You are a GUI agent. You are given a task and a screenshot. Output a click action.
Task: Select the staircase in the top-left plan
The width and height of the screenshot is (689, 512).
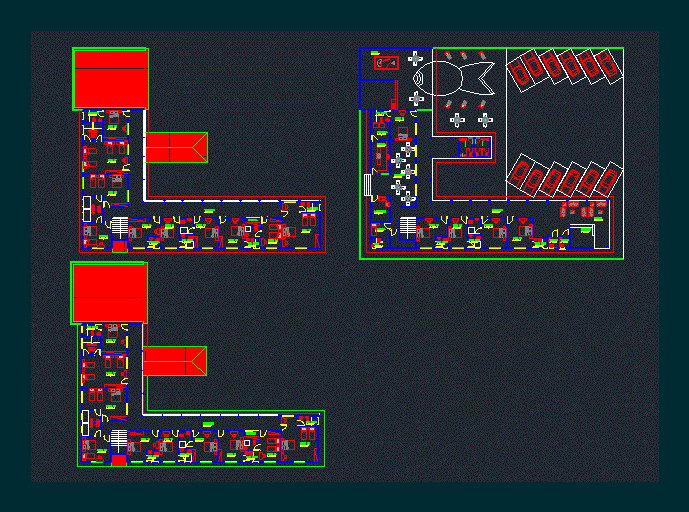pyautogui.click(x=119, y=226)
